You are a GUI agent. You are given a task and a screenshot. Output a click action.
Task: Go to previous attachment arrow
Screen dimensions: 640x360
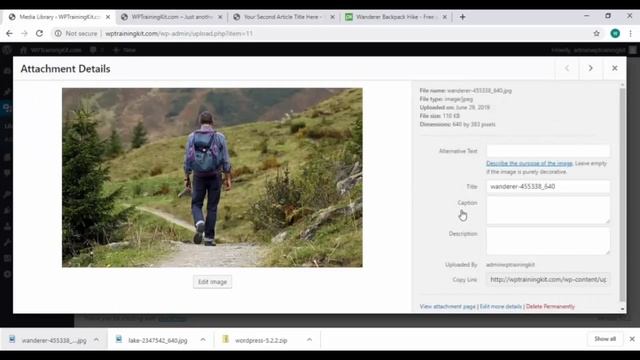pyautogui.click(x=567, y=68)
